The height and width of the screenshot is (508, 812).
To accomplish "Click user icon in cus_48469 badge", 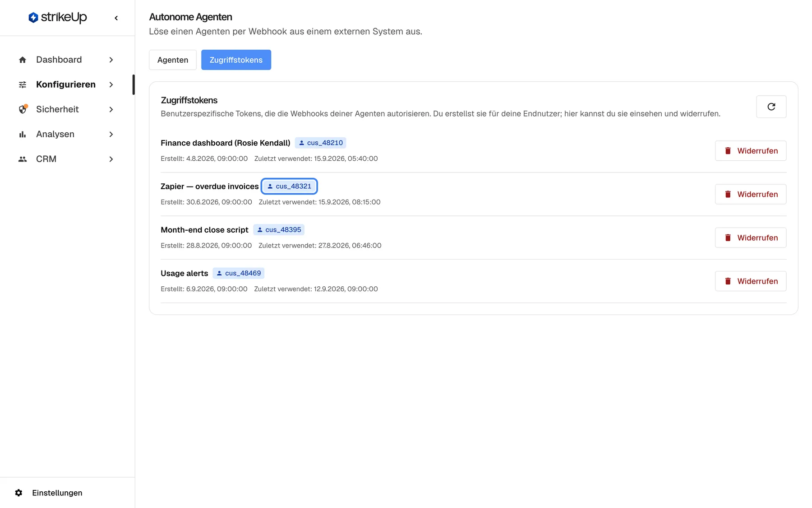I will click(219, 273).
